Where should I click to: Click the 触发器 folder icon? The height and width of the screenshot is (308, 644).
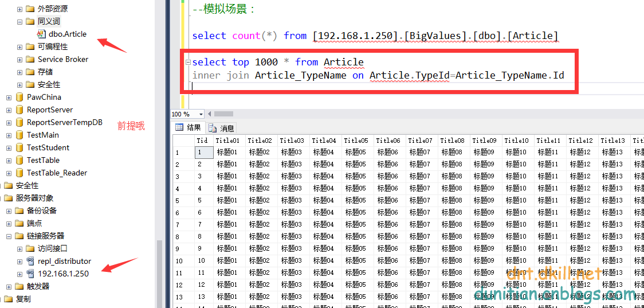point(19,286)
